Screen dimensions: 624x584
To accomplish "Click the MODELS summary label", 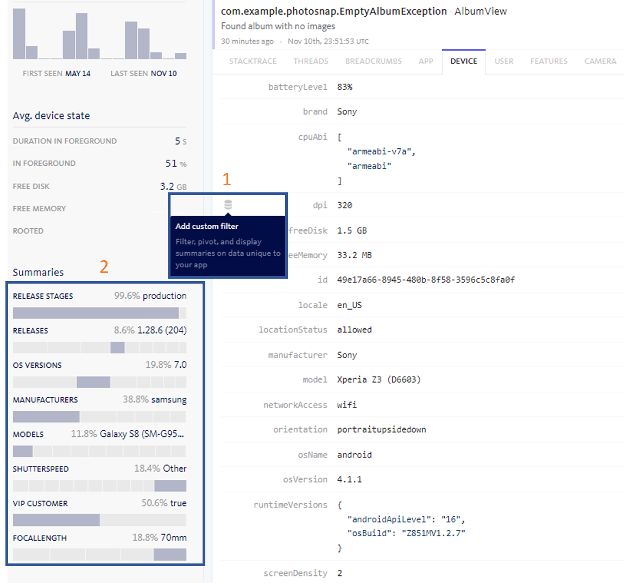I will (x=28, y=434).
